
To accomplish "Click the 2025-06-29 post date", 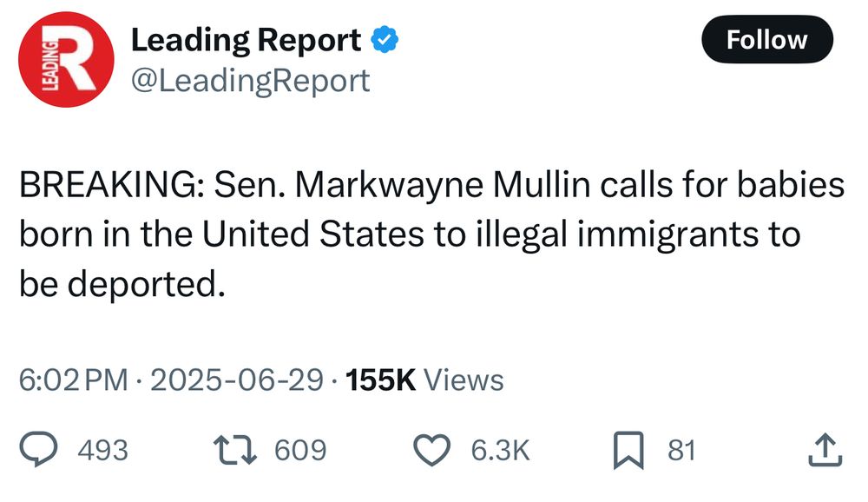I will [x=236, y=380].
